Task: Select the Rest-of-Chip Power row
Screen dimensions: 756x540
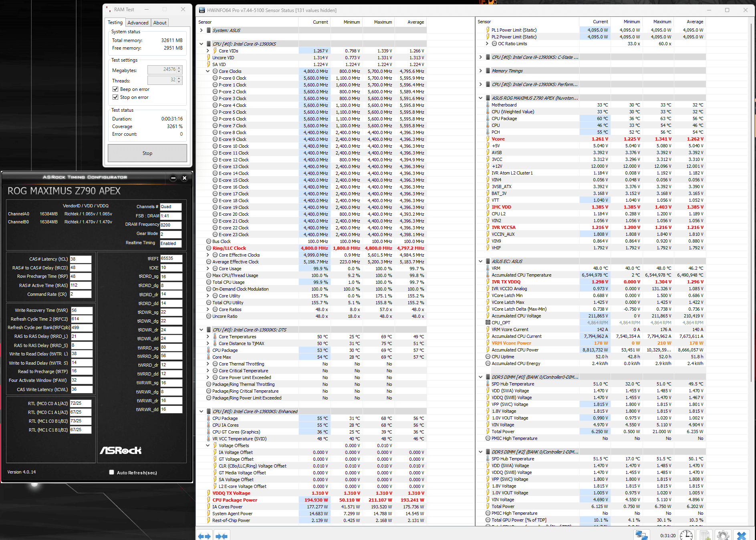Action: click(312, 520)
